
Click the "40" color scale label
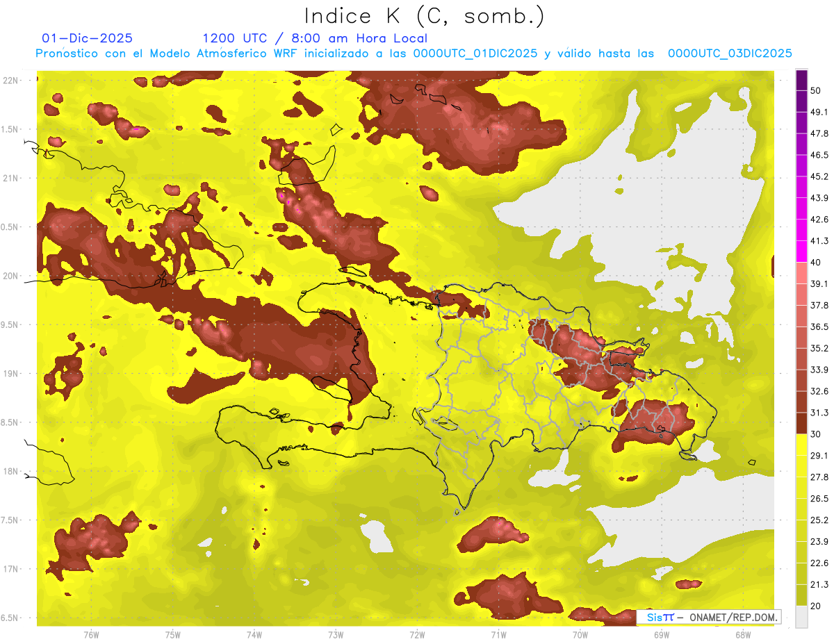pyautogui.click(x=816, y=263)
